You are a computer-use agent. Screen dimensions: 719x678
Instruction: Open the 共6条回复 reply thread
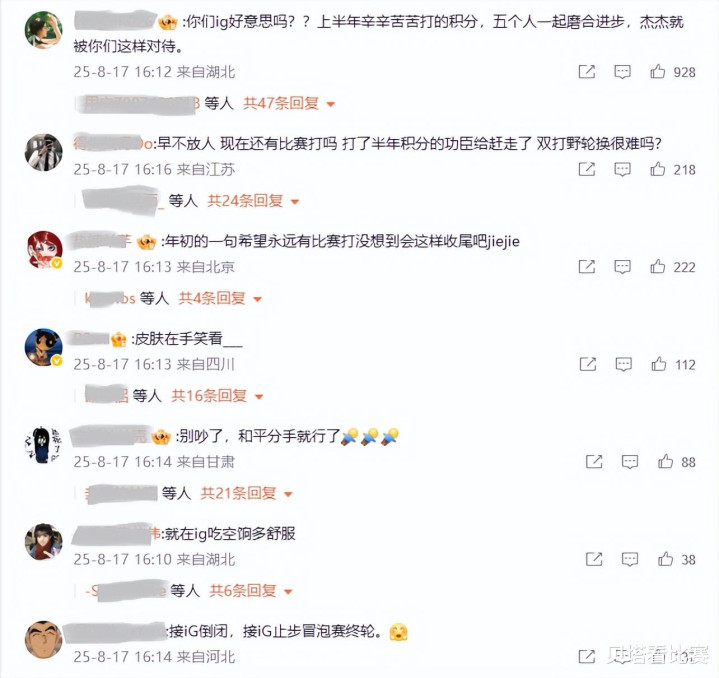251,590
